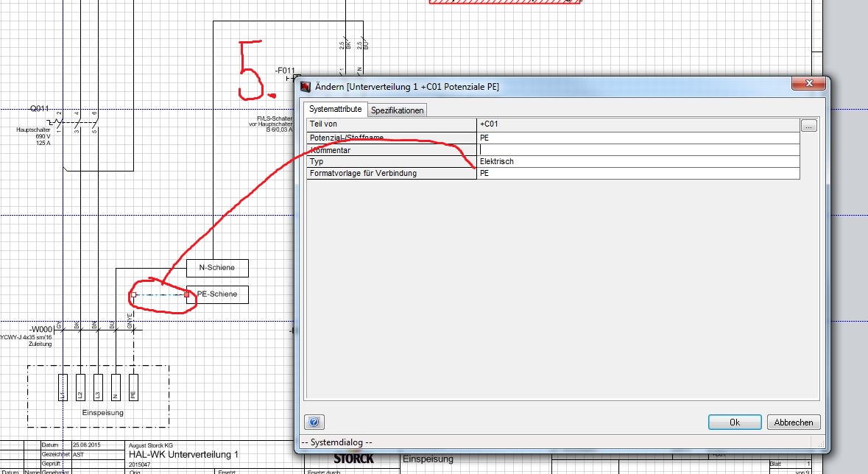
Task: Open the dialog help question mark icon
Action: pyautogui.click(x=314, y=422)
